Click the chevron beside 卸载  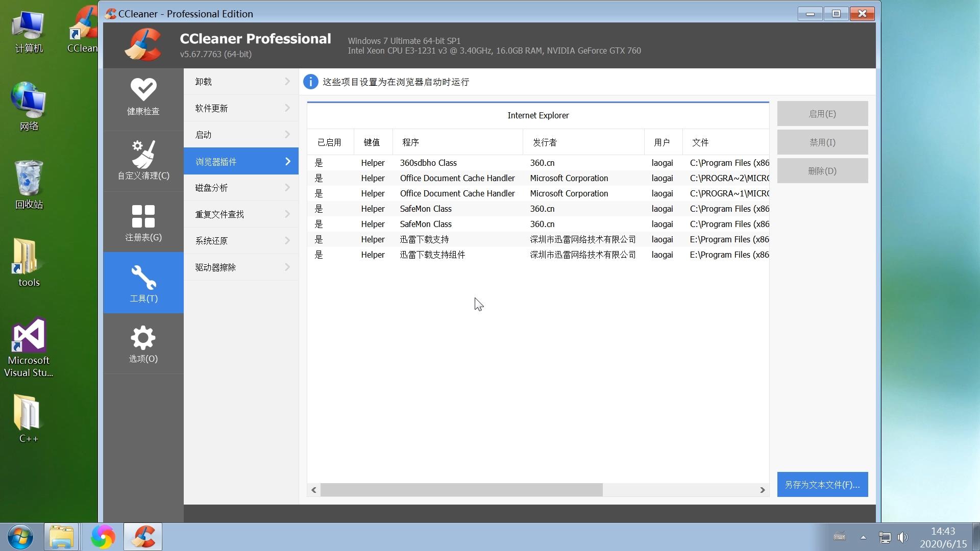pyautogui.click(x=287, y=82)
